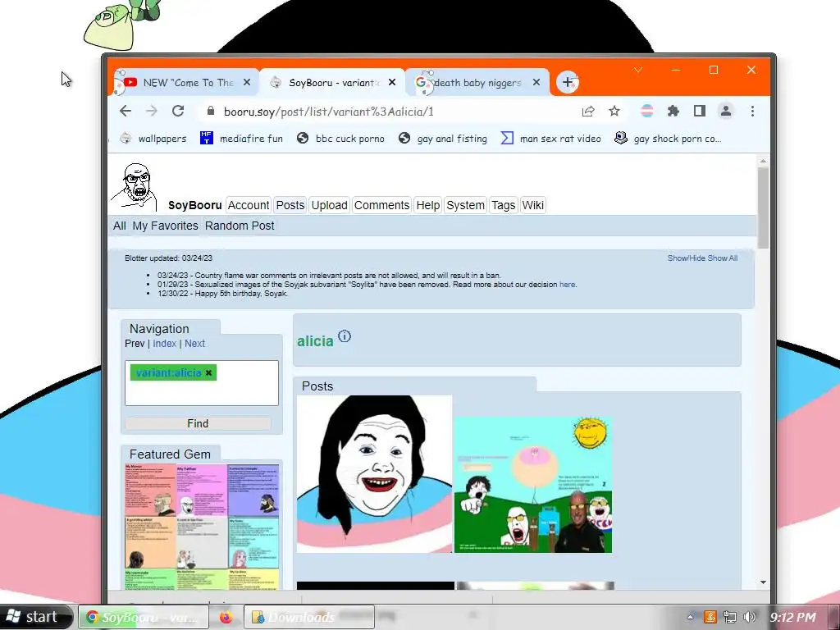Open the Help page
The width and height of the screenshot is (840, 630).
tap(428, 205)
